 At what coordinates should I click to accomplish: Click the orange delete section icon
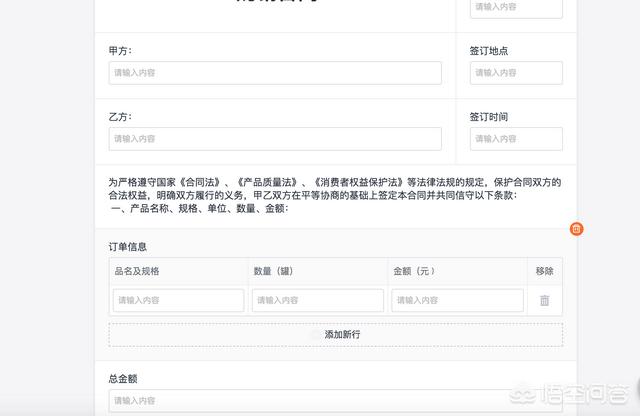click(576, 229)
